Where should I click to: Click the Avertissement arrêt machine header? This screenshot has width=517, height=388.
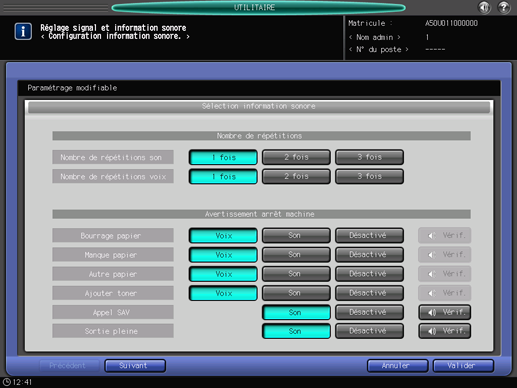pos(261,214)
